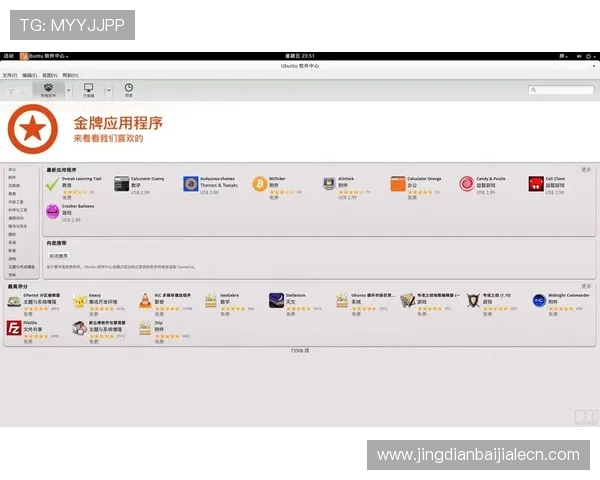The height and width of the screenshot is (480, 600).
Task: Open the BitTicker bitcoin icon
Action: (x=259, y=184)
